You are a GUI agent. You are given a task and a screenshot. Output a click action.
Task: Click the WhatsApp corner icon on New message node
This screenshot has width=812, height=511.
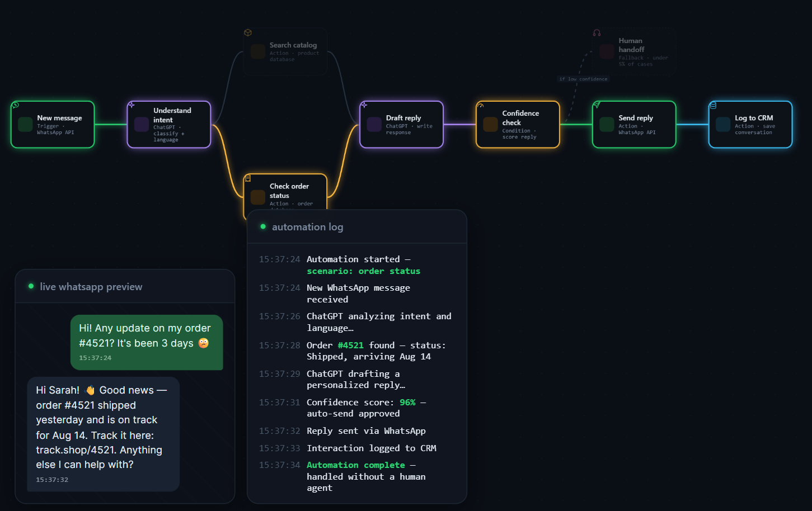16,105
